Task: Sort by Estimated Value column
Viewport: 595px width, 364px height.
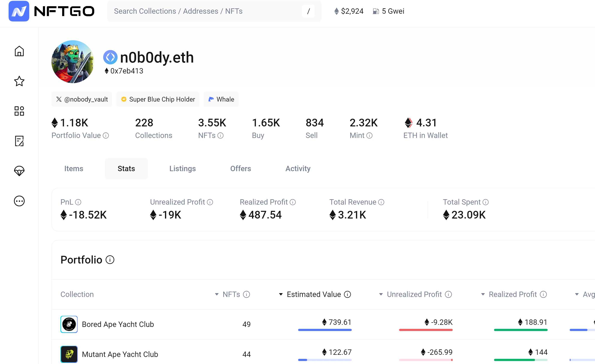Action: pyautogui.click(x=314, y=294)
